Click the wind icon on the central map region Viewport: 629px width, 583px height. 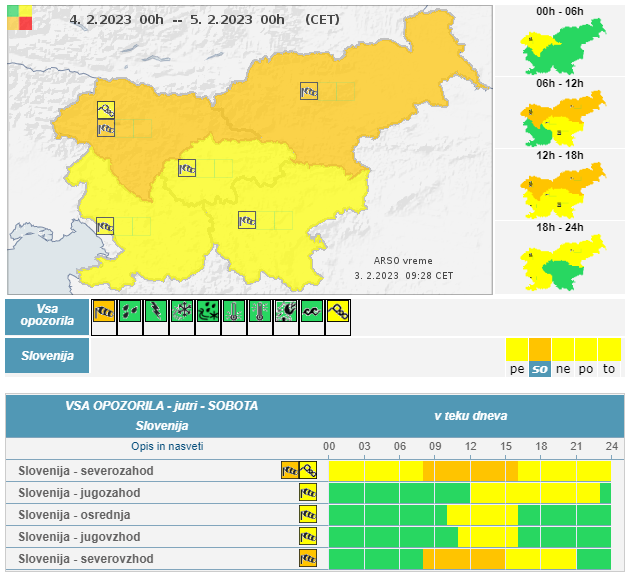[x=187, y=168]
